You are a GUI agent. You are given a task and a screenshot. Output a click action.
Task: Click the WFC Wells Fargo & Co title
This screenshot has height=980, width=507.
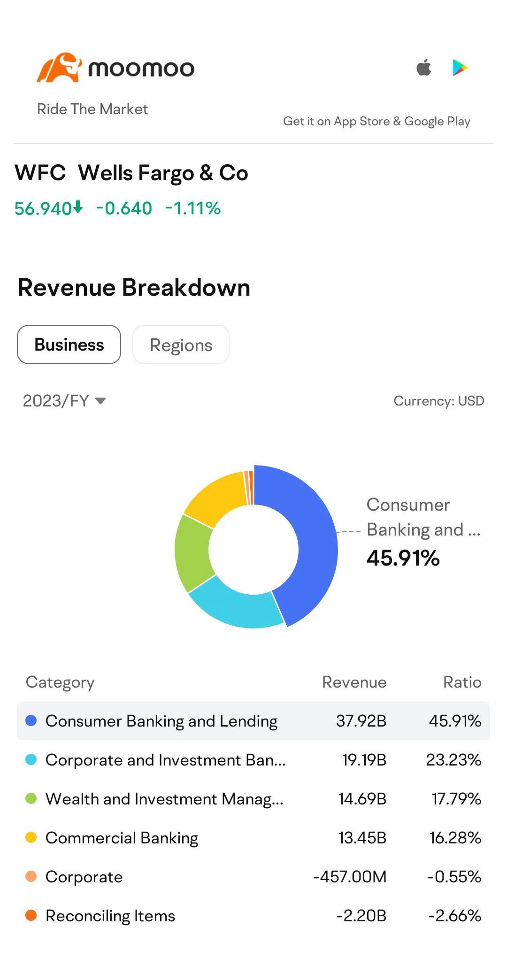(x=131, y=173)
